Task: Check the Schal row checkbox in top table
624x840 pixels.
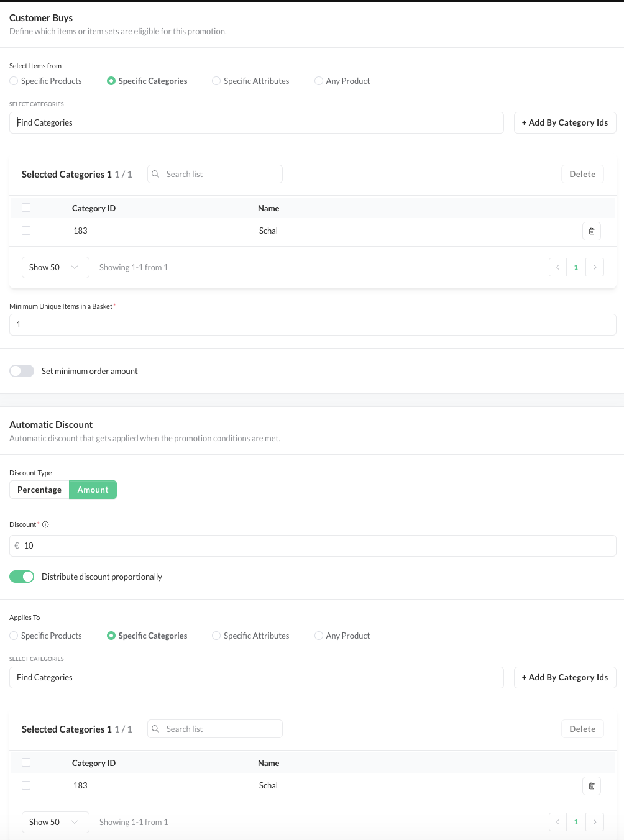Action: pyautogui.click(x=26, y=231)
